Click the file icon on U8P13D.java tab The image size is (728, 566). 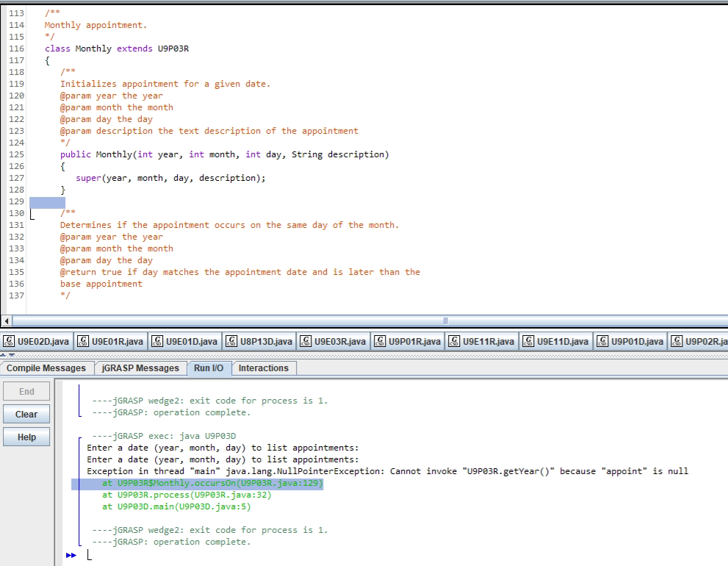[x=231, y=341]
